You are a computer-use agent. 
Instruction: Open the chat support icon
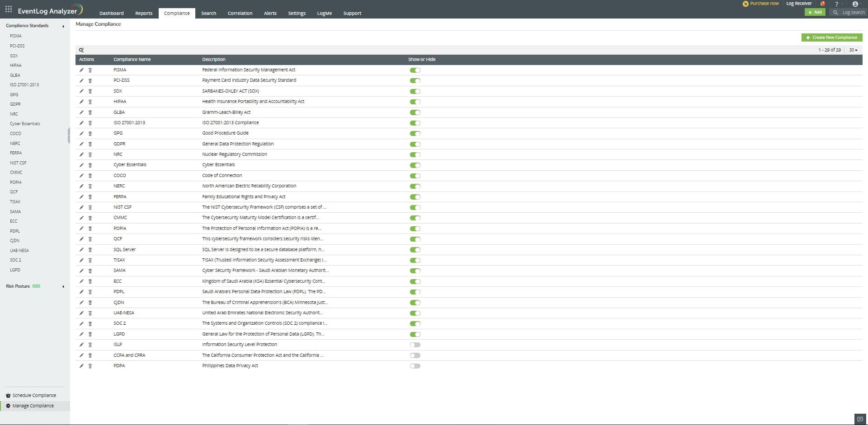860,419
